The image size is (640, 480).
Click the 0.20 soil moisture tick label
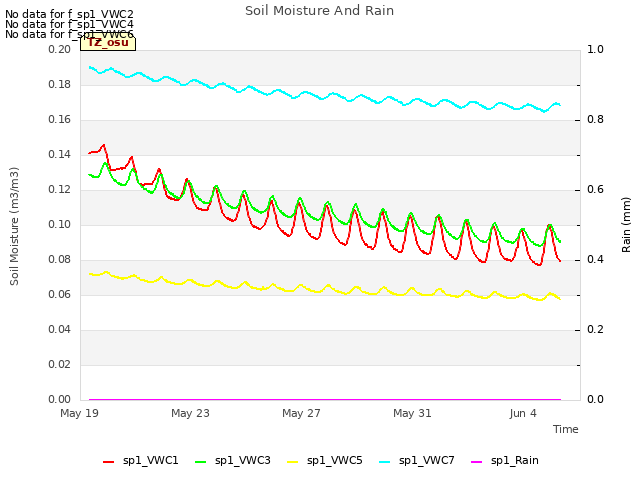[x=60, y=49]
